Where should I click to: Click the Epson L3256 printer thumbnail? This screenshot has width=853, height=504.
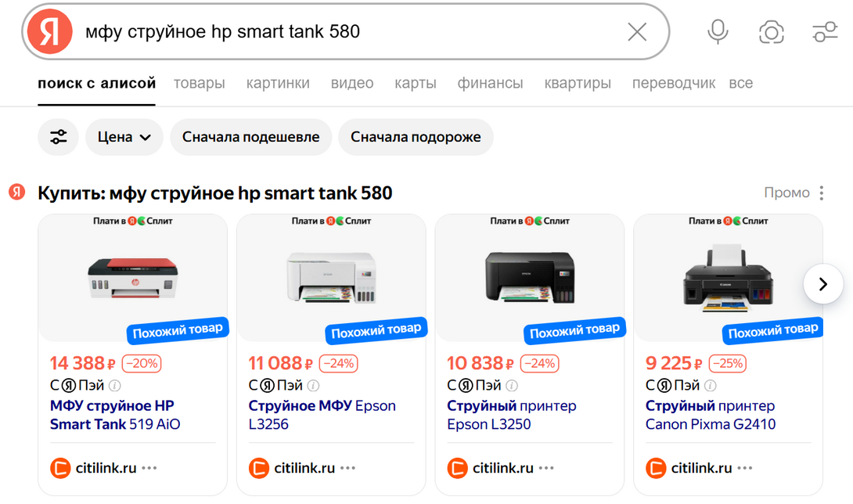click(x=331, y=278)
